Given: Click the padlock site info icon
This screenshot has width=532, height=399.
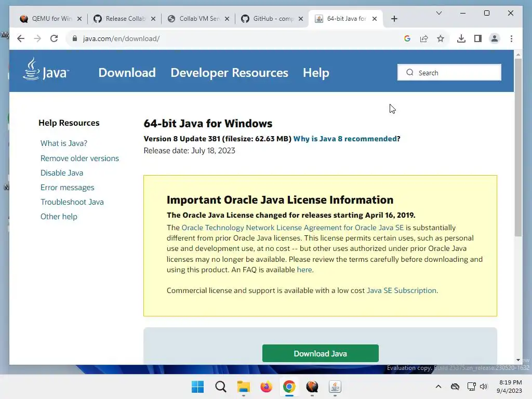Looking at the screenshot, I should click(x=75, y=38).
